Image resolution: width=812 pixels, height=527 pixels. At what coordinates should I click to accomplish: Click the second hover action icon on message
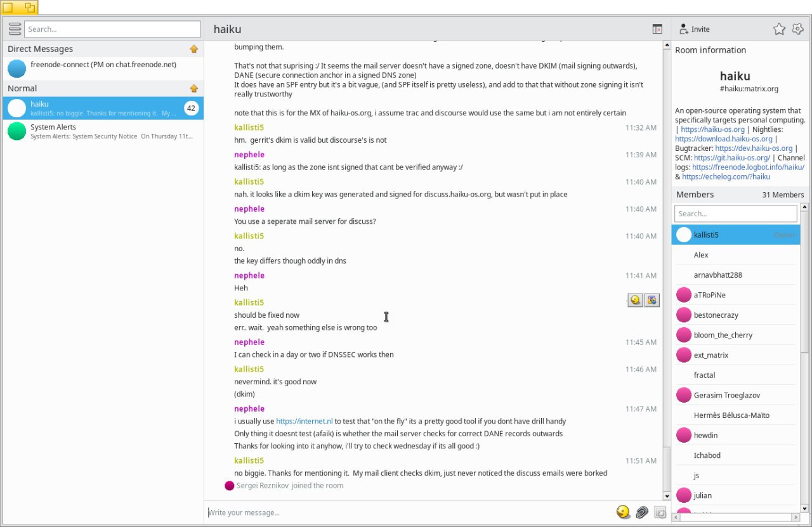pos(652,300)
